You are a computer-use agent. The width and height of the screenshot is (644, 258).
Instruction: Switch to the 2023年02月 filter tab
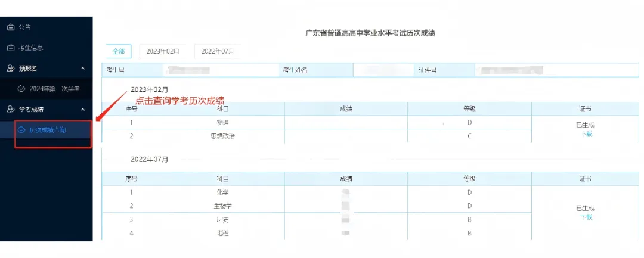click(x=163, y=52)
